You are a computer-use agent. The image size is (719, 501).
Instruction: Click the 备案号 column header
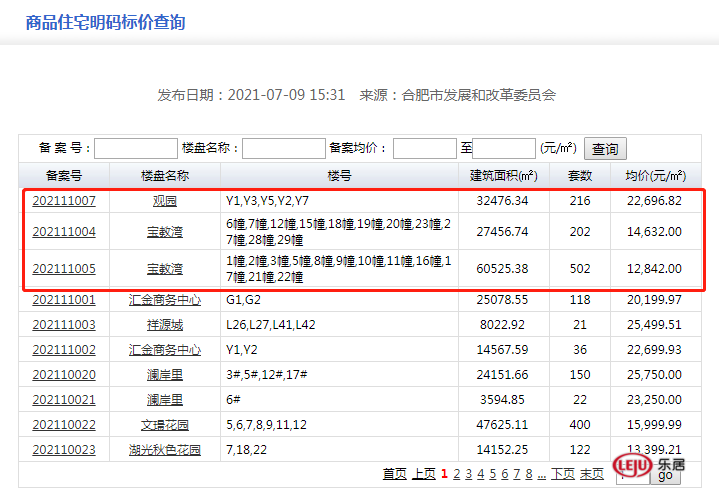click(64, 176)
